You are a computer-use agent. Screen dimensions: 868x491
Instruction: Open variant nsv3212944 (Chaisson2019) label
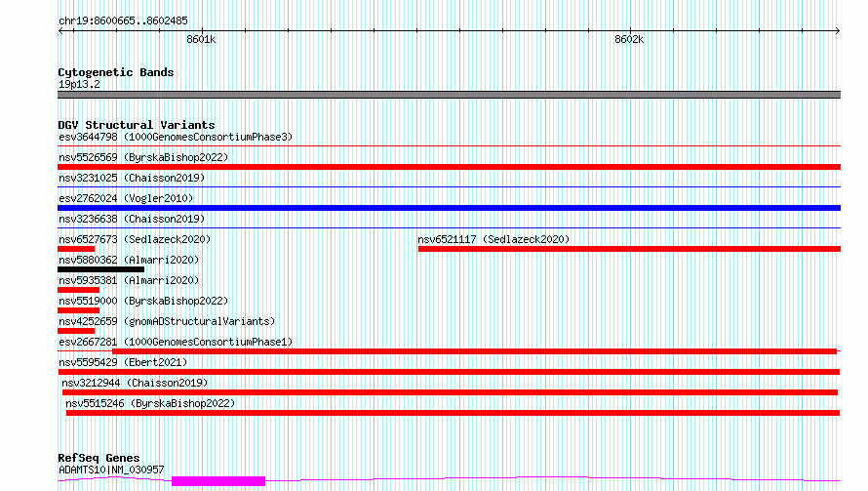point(135,383)
